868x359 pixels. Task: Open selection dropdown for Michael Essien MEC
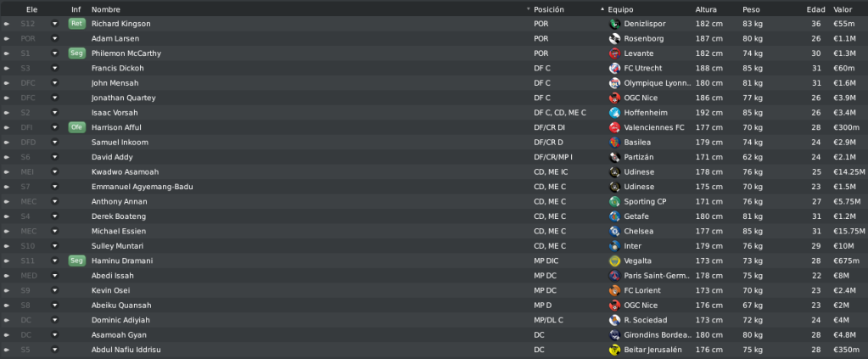coord(55,231)
